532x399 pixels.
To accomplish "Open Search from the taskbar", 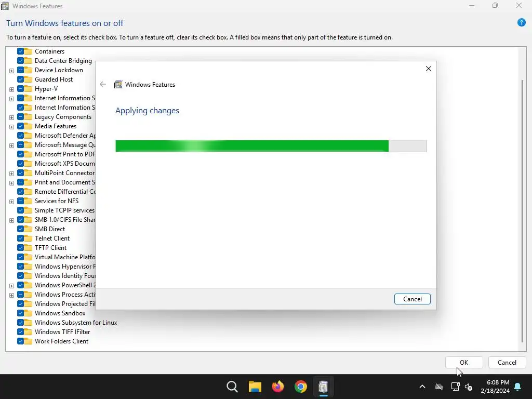I will point(232,387).
